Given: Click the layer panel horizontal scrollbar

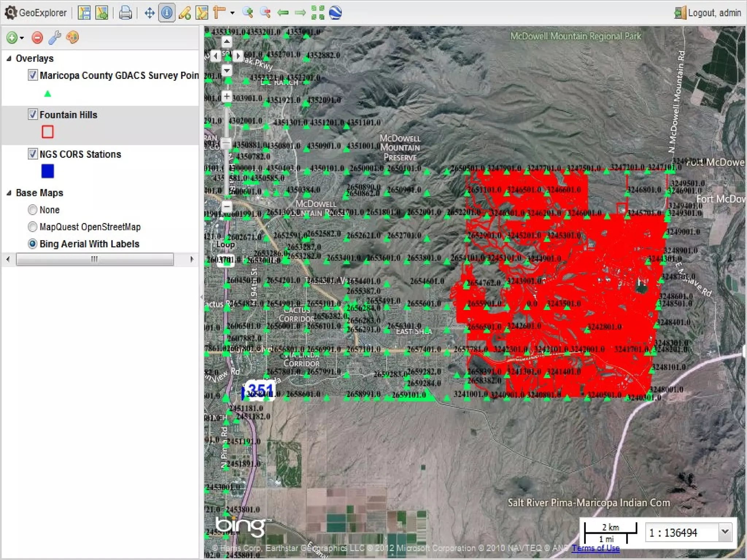Looking at the screenshot, I should coord(95,259).
